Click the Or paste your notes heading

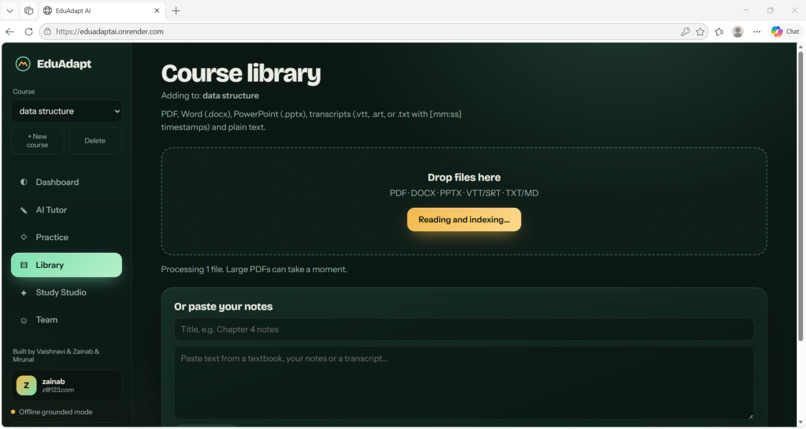(223, 307)
